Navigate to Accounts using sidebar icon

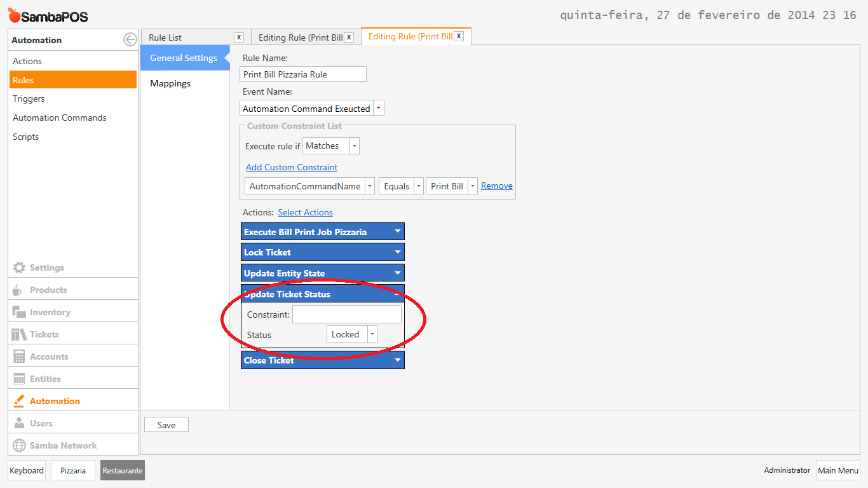(x=48, y=355)
